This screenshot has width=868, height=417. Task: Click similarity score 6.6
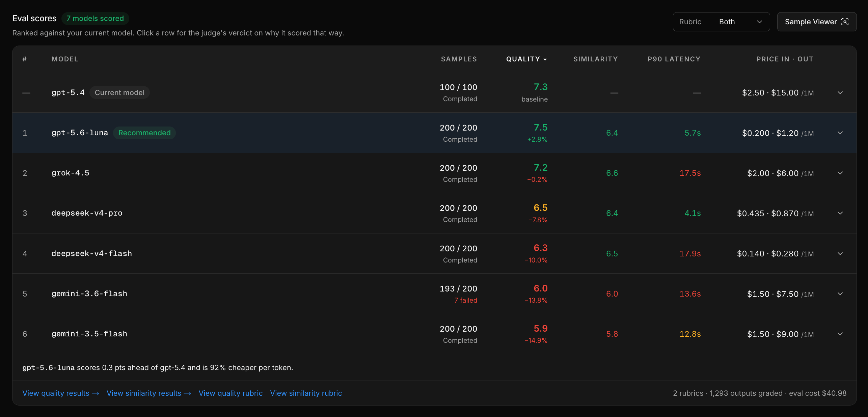coord(612,173)
